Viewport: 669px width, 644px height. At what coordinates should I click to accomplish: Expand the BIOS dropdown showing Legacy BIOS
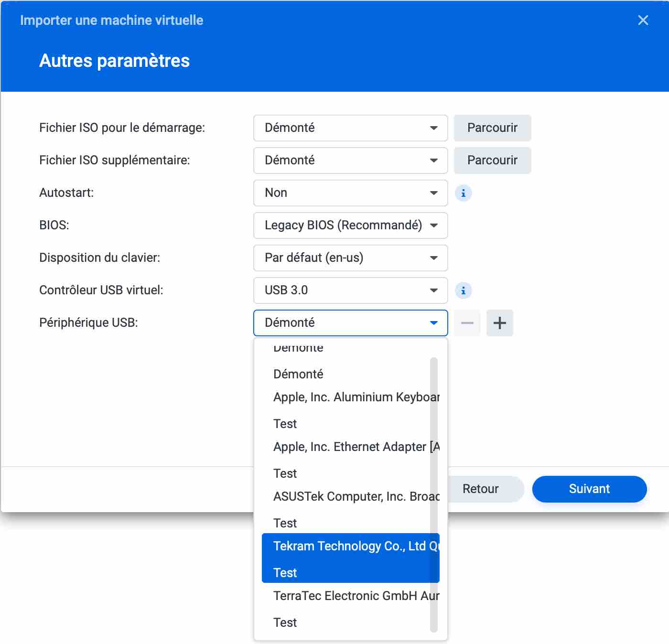point(350,225)
